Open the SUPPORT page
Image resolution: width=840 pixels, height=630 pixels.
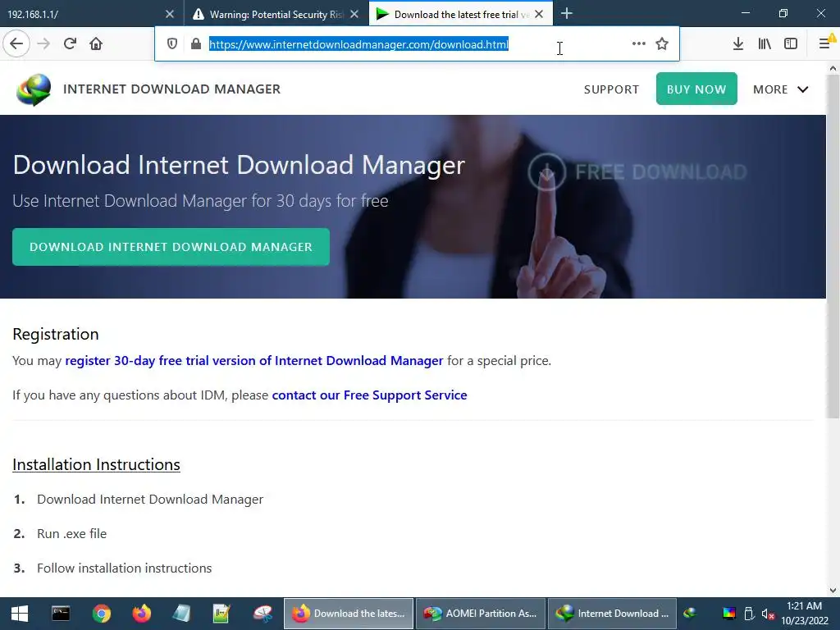pos(611,89)
